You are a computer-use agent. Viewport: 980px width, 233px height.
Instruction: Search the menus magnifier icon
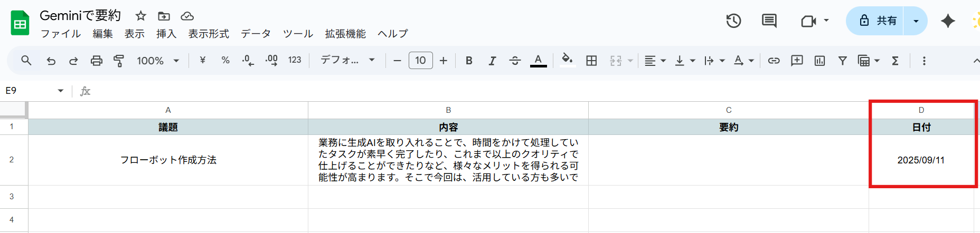tap(26, 61)
